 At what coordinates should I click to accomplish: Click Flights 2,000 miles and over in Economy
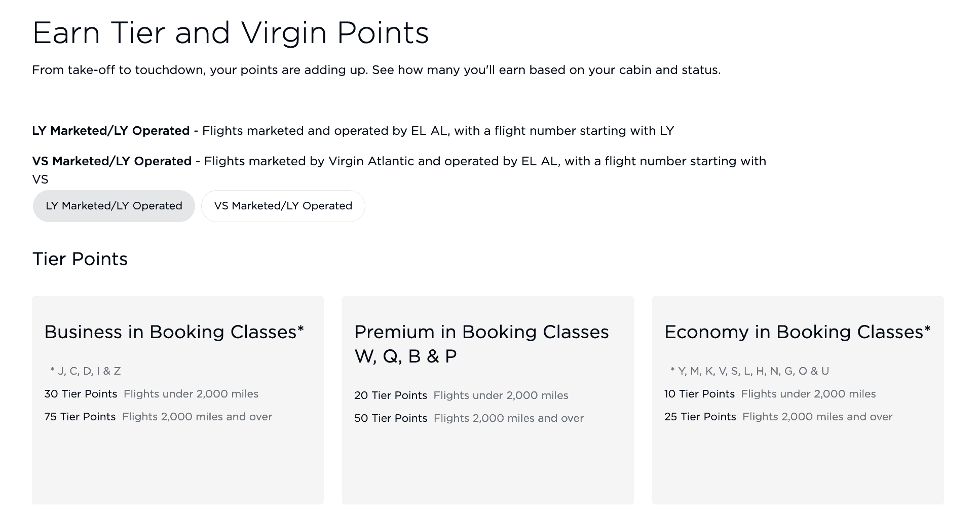tap(817, 416)
